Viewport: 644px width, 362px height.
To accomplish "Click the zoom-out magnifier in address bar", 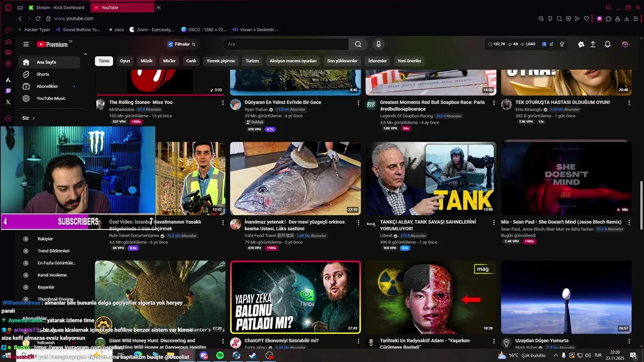I will [x=541, y=19].
